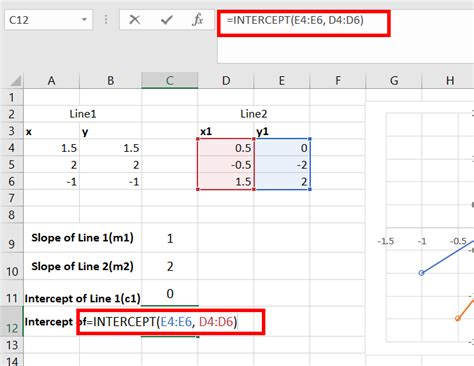Click the Name Box showing C12
The height and width of the screenshot is (366, 474).
[x=49, y=20]
